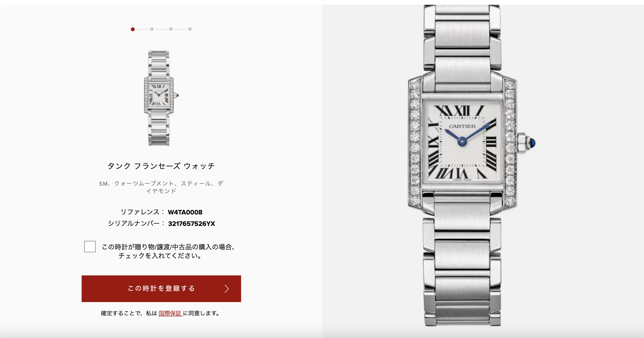Open the 国際保証 international warranty link

point(170,313)
